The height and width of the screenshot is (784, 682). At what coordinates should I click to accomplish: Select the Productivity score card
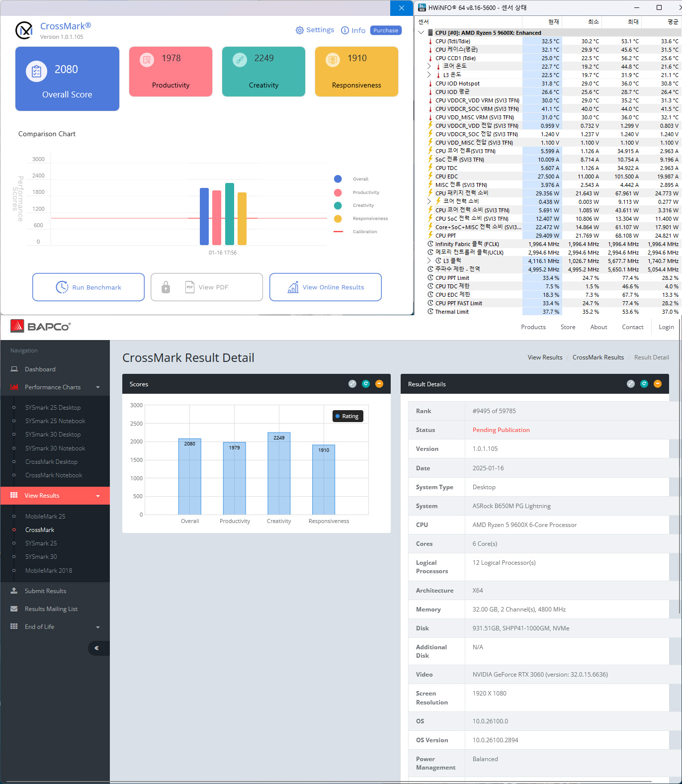(x=170, y=72)
